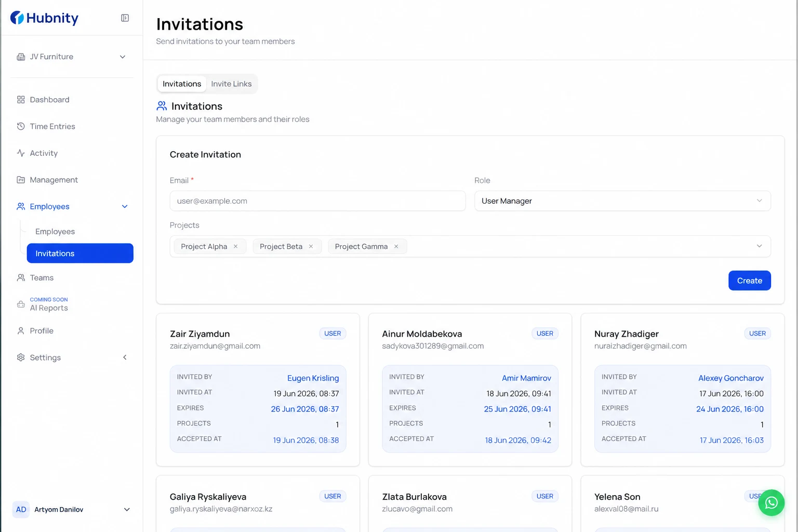Image resolution: width=798 pixels, height=532 pixels.
Task: Select the name Zlata Burlakova
Action: coord(415,497)
